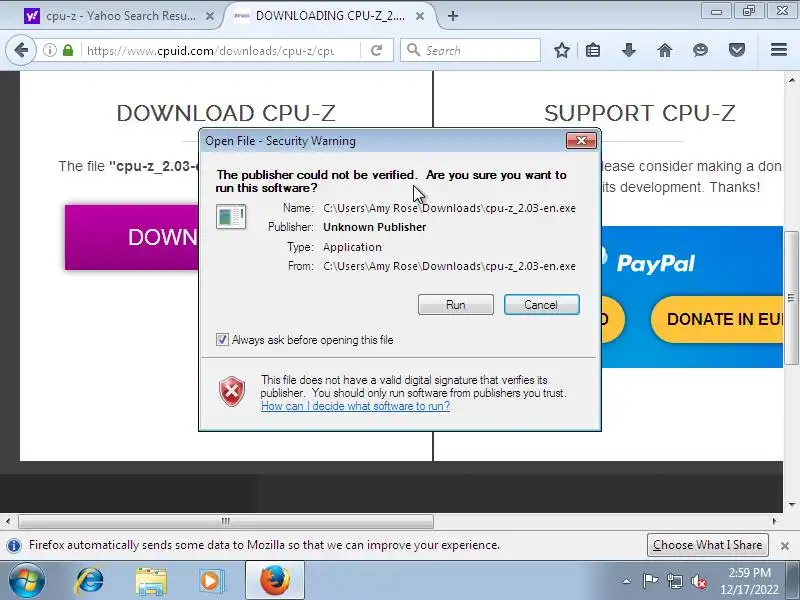Click the Firefox back arrow button
The image size is (800, 600).
click(x=21, y=50)
